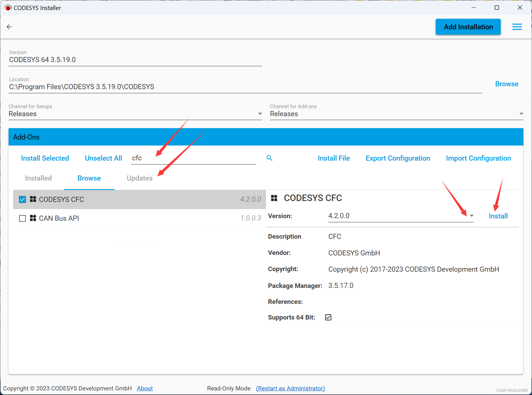Expand the Version 4.2.0.0 dropdown
Screen dimensions: 532x395
tap(471, 216)
